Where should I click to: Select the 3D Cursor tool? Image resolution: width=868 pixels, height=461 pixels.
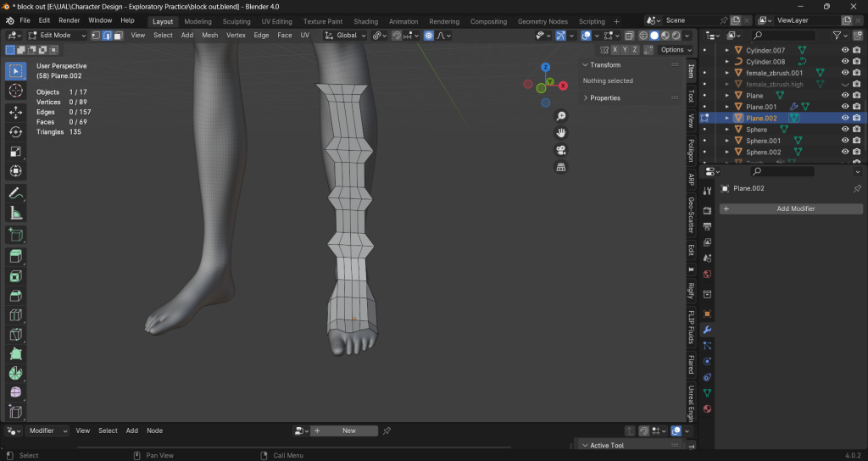point(15,91)
